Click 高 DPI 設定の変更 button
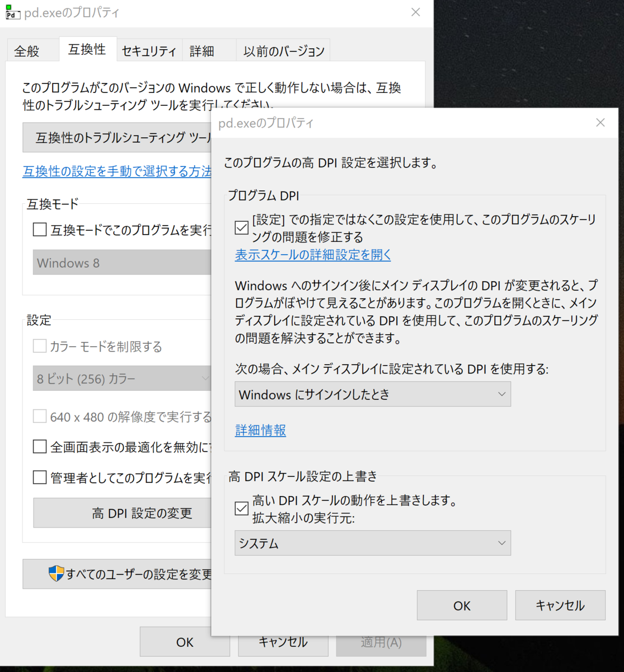The image size is (624, 672). [x=123, y=513]
